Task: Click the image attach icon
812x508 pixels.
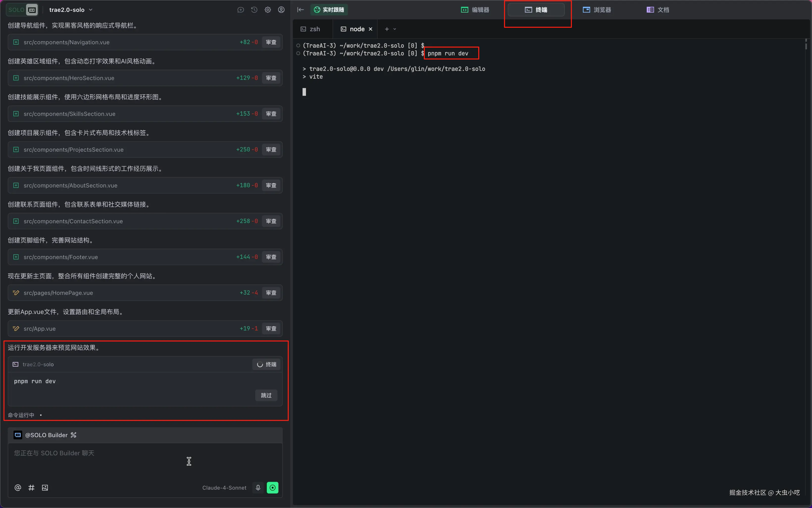Action: (45, 487)
